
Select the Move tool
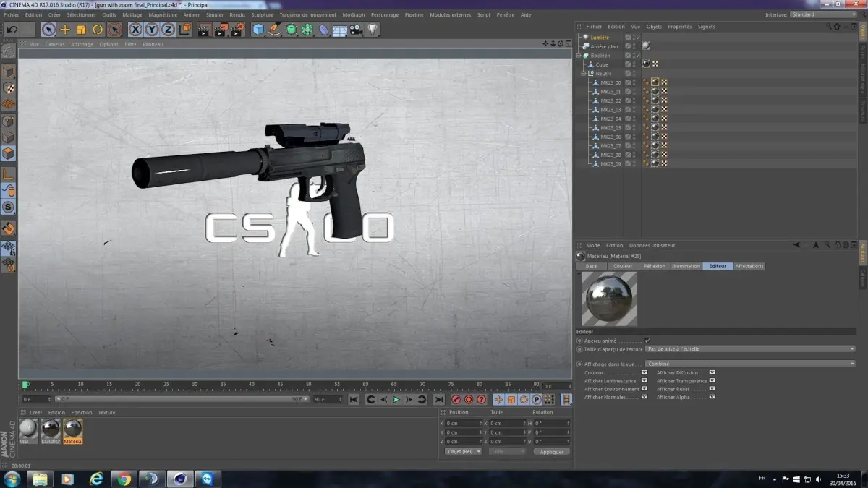pos(65,30)
